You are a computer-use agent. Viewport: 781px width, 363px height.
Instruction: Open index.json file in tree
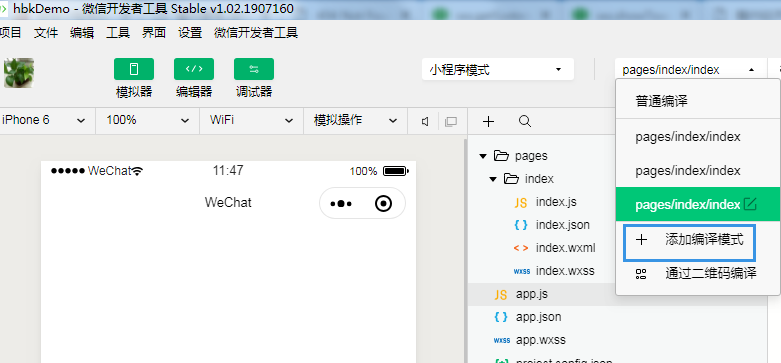click(x=563, y=225)
